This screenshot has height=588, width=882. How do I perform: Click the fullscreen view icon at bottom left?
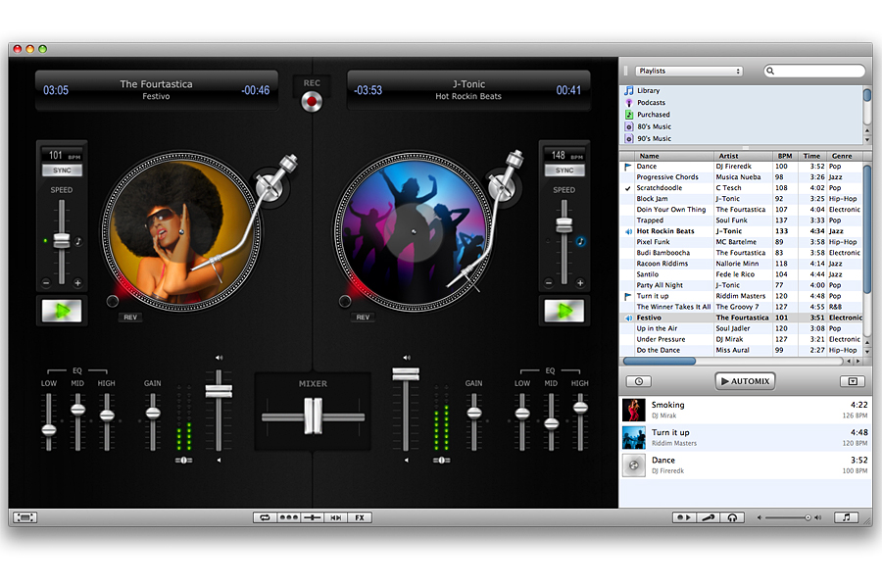click(24, 517)
